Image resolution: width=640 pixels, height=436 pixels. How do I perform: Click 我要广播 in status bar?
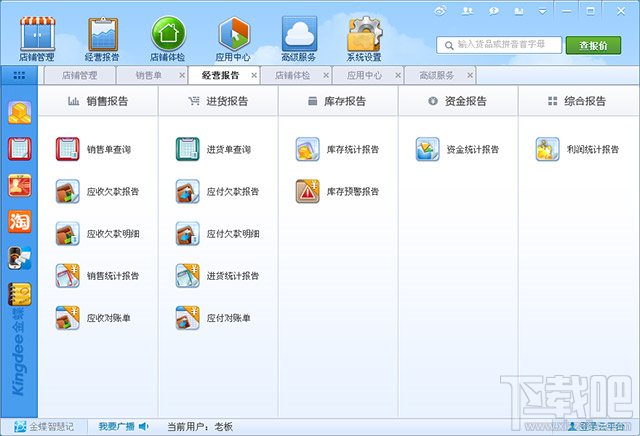pyautogui.click(x=123, y=427)
